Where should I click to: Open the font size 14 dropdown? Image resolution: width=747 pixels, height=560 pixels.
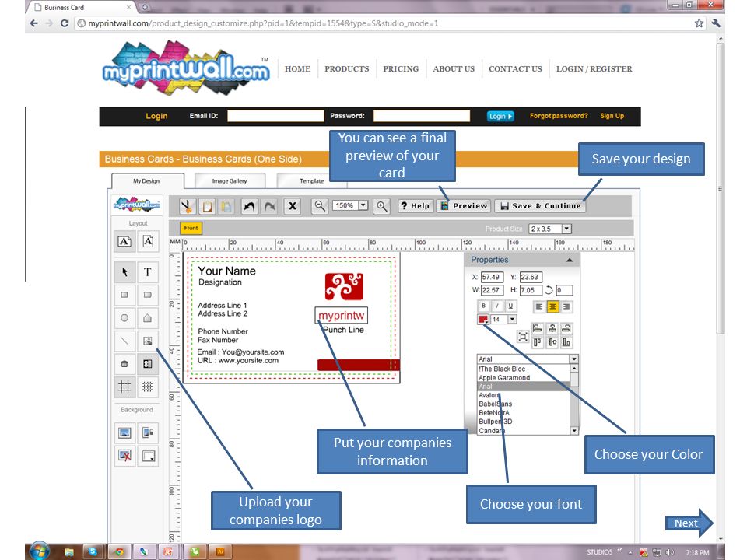(x=512, y=319)
